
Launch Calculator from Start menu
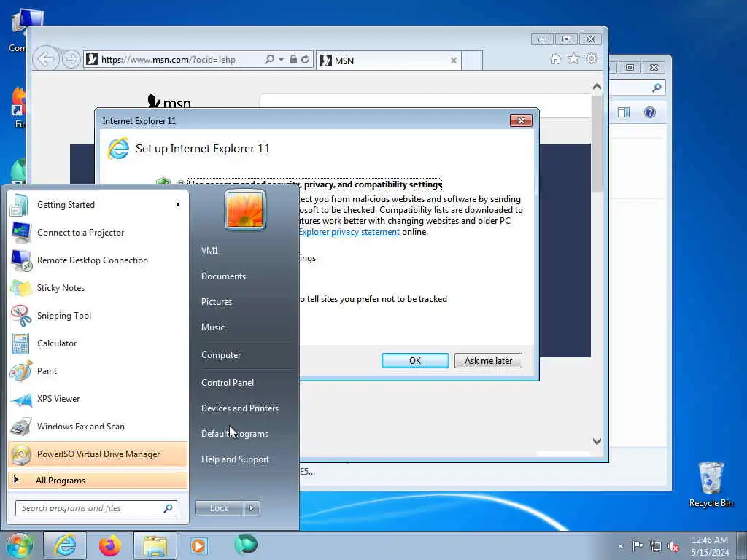98,343
